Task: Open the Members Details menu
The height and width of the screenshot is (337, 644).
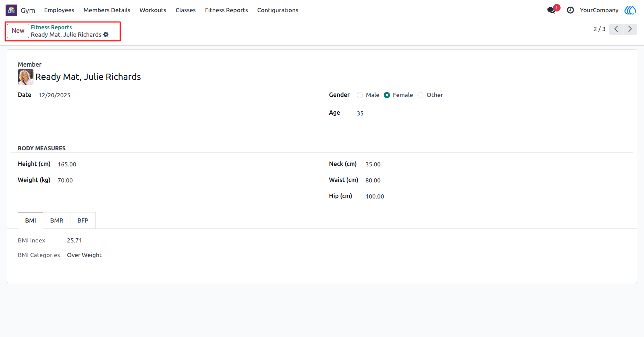Action: 107,10
